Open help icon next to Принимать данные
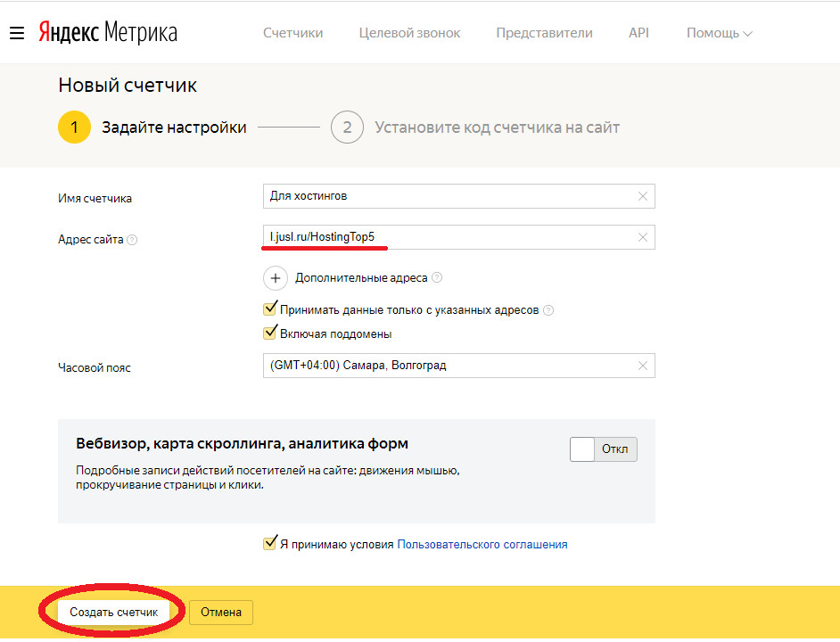This screenshot has height=642, width=840. [548, 310]
